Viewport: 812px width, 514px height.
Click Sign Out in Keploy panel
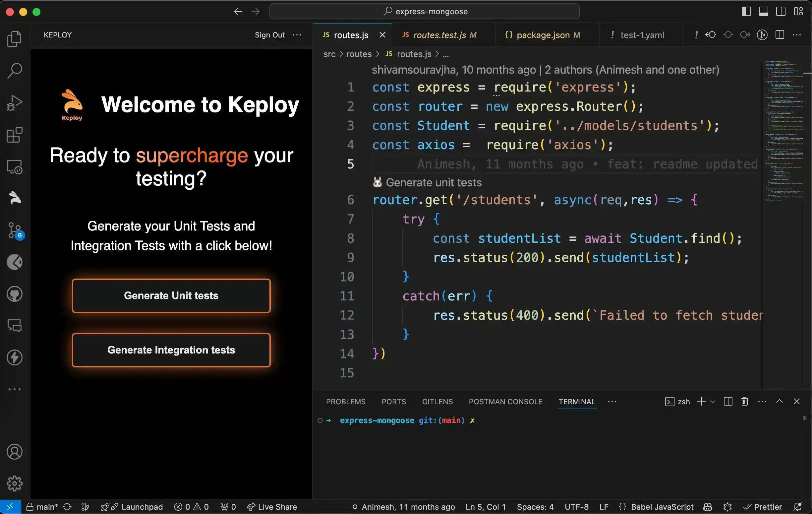270,35
